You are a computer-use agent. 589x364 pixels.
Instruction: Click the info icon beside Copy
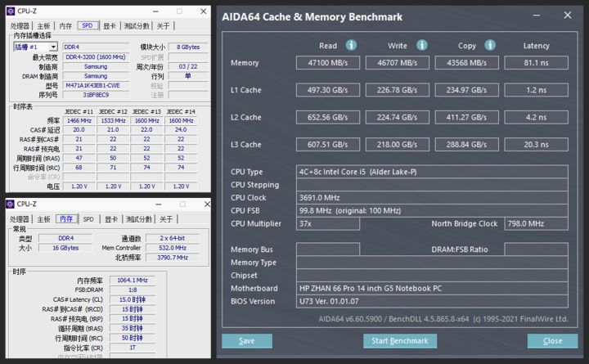click(488, 46)
